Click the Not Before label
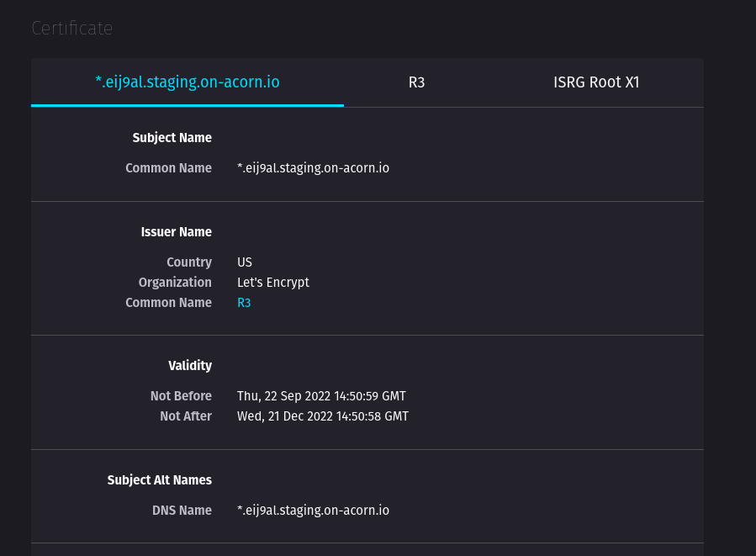 [x=181, y=396]
